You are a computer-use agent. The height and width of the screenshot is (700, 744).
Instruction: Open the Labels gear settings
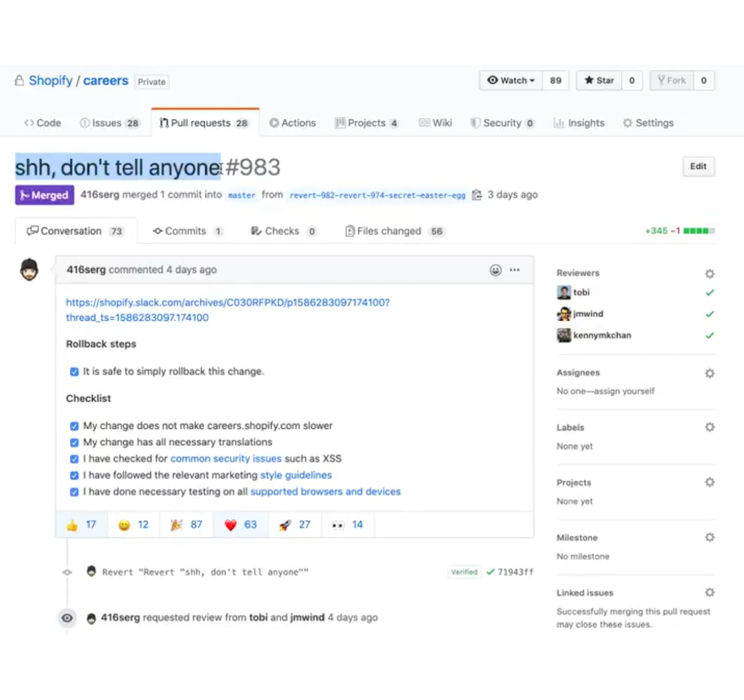[710, 427]
